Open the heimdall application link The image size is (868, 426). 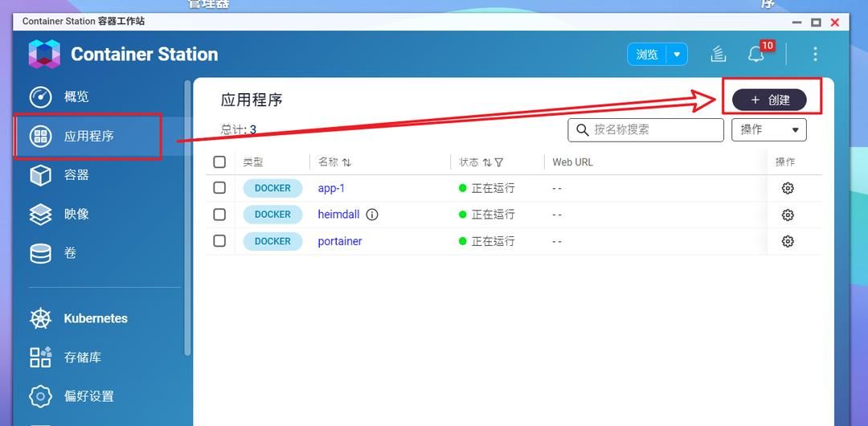click(x=339, y=215)
